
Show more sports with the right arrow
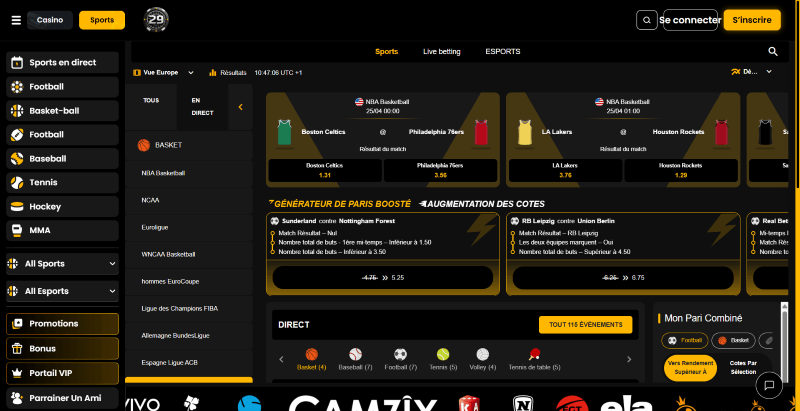click(x=629, y=359)
